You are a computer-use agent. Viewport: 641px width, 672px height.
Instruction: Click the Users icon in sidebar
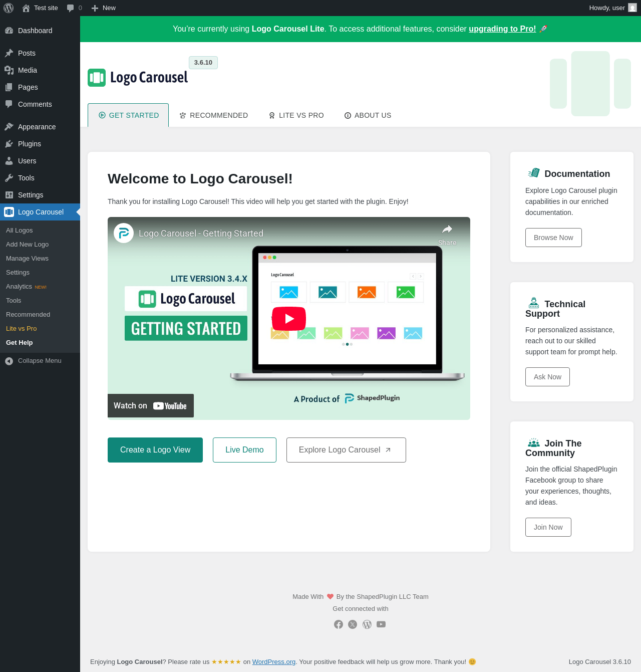9,161
